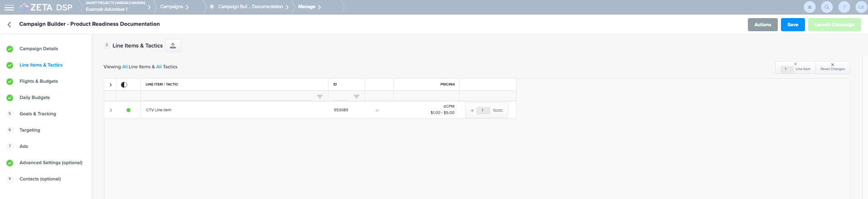Click the search magnifier icon in header
The image size is (868, 199).
coord(827,7)
